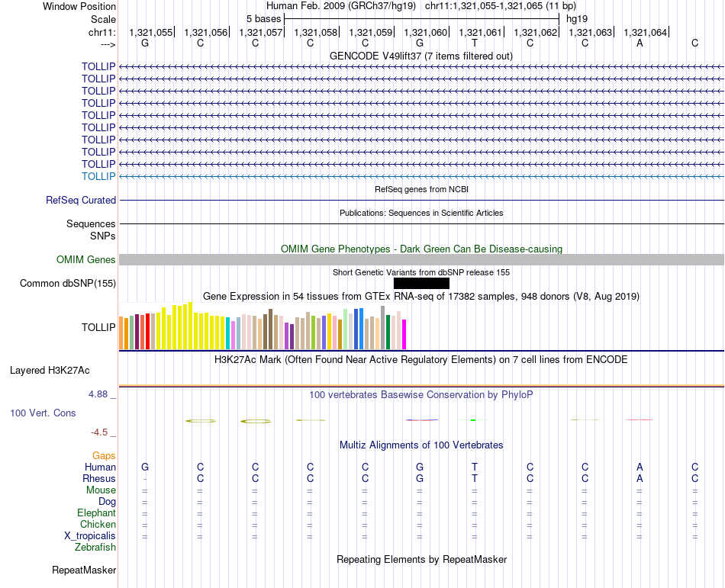Click the Scale label
Image resolution: width=725 pixels, height=588 pixels.
click(x=104, y=19)
